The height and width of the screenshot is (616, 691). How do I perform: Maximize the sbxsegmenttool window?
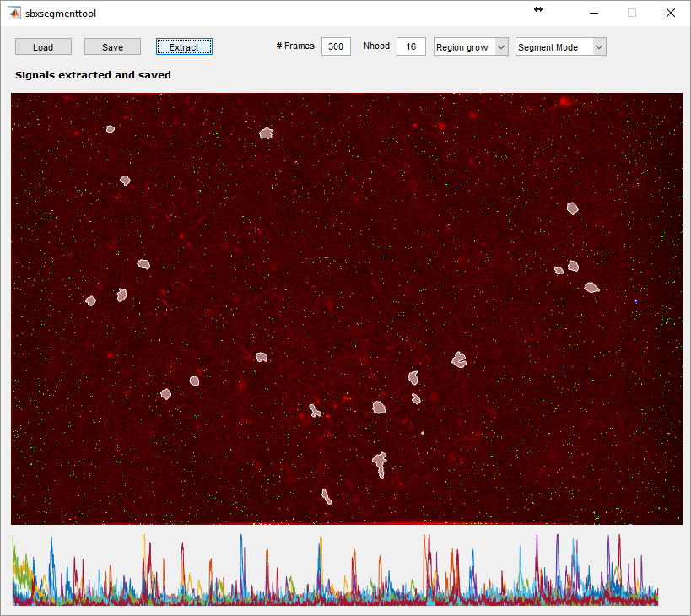(632, 14)
